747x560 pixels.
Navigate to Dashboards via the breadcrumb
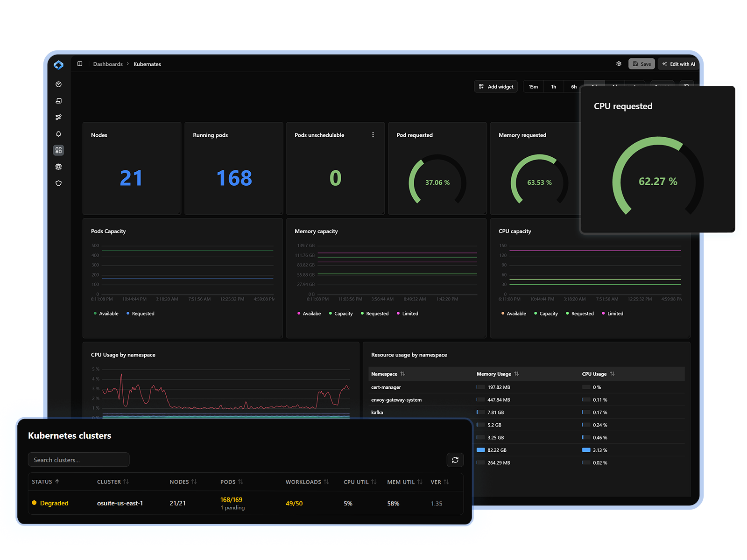tap(108, 64)
